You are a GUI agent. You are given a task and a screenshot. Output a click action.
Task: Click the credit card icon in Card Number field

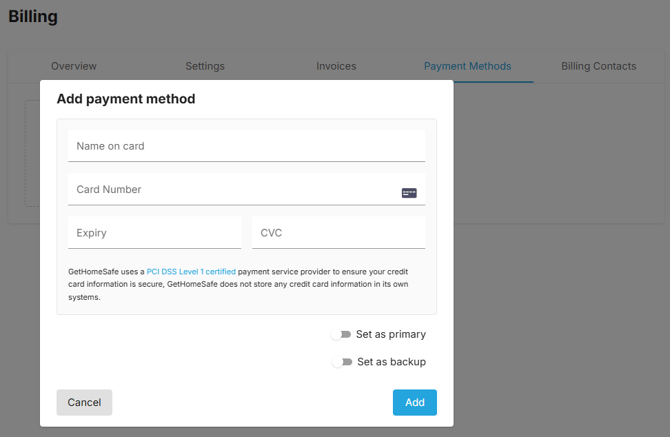(x=409, y=193)
